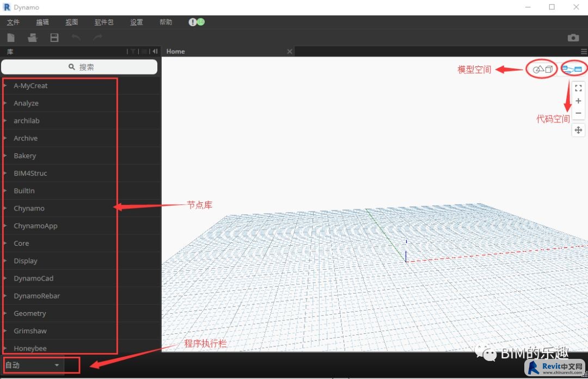Open the run mode dropdown showing 自动
This screenshot has width=588, height=379.
tap(33, 365)
